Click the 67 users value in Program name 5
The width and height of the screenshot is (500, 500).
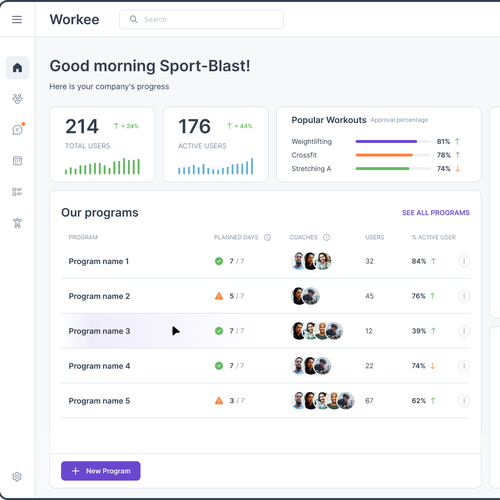tap(369, 401)
